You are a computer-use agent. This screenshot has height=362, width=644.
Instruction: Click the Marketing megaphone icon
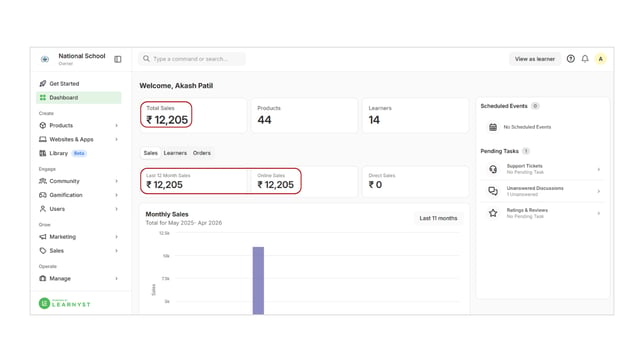pos(43,237)
